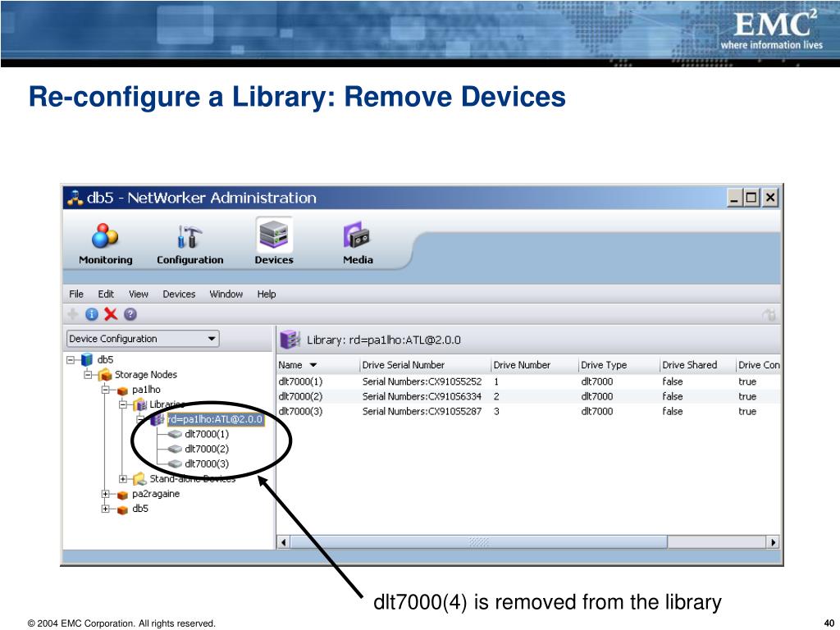
Task: Click the greyed-out Add plus toolbar icon
Action: [72, 314]
